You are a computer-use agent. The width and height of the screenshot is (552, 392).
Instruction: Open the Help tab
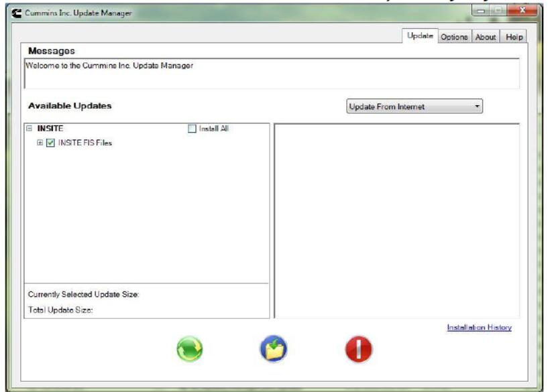point(514,37)
